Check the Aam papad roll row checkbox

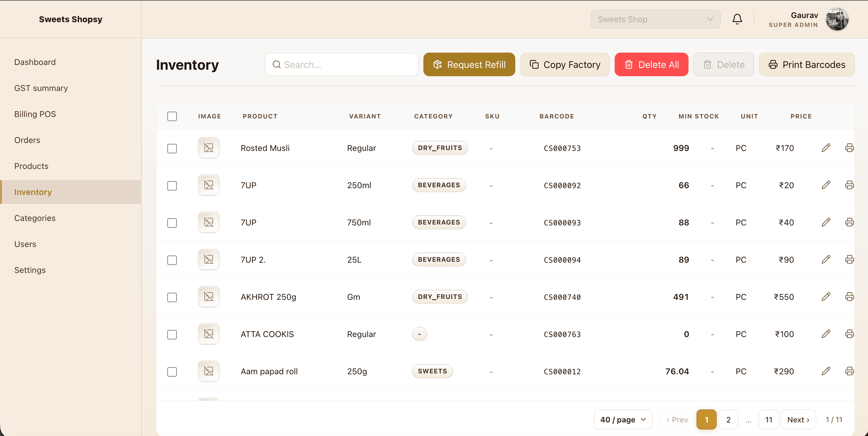[172, 372]
